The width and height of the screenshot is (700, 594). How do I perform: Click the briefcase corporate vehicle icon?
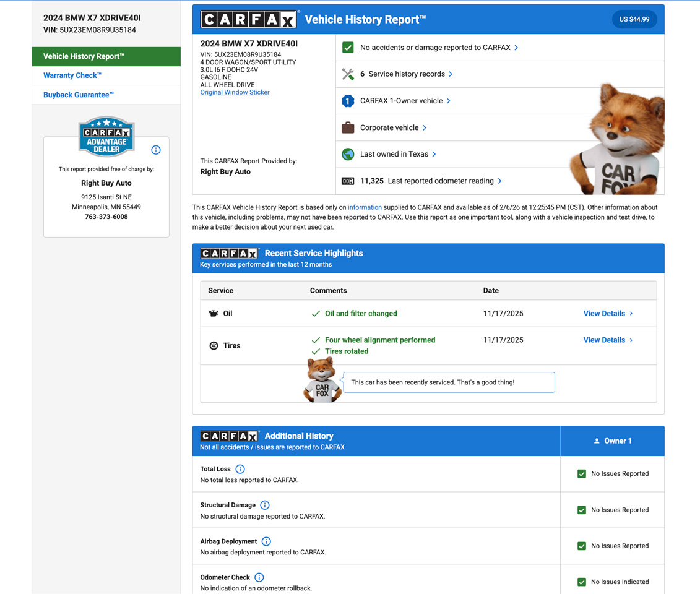[x=348, y=127]
